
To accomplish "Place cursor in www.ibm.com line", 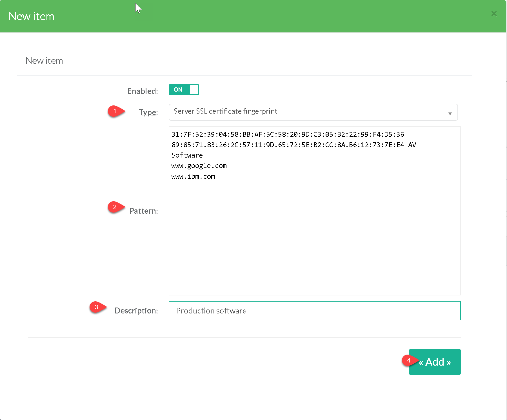I will click(x=193, y=176).
